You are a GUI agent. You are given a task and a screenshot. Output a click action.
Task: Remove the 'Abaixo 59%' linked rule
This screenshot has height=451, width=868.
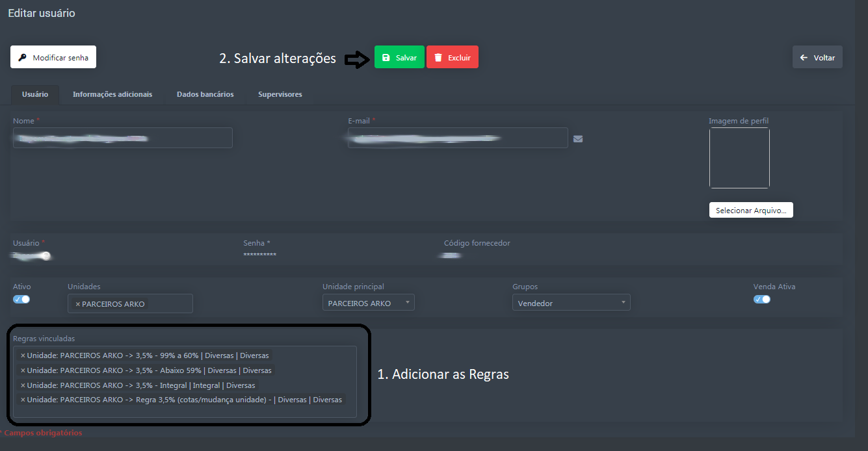(23, 370)
